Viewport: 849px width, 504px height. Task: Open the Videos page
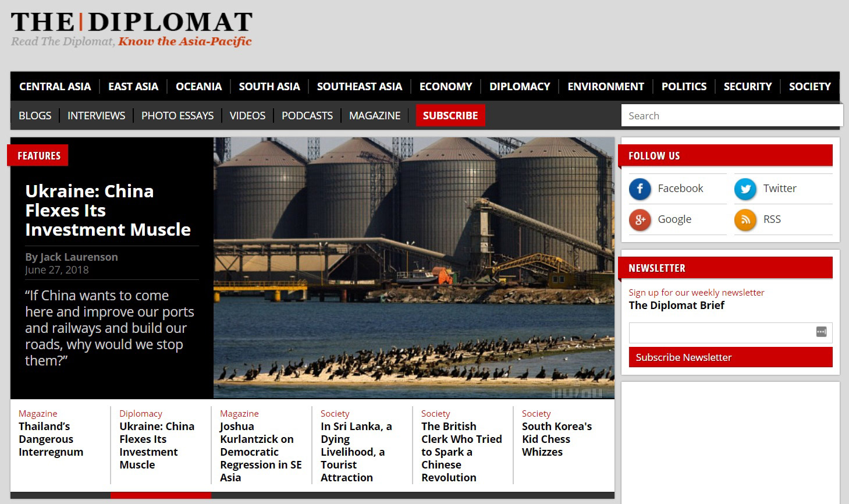click(x=247, y=115)
